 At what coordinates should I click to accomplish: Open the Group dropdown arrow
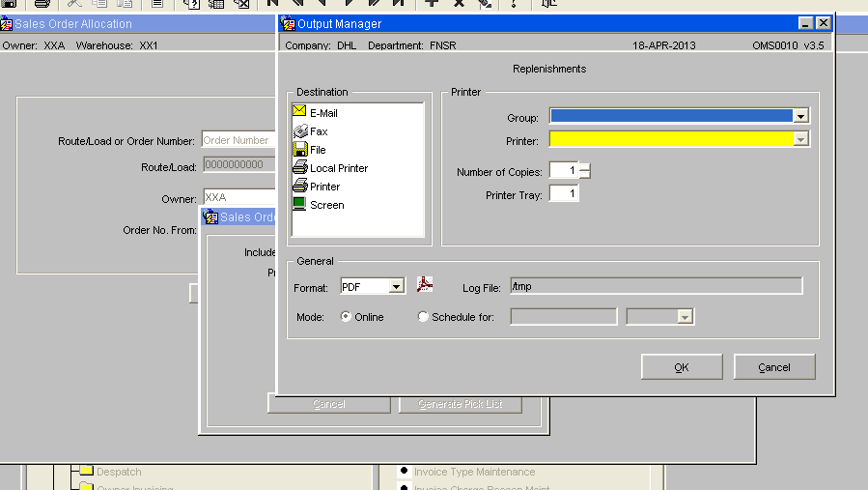[800, 116]
